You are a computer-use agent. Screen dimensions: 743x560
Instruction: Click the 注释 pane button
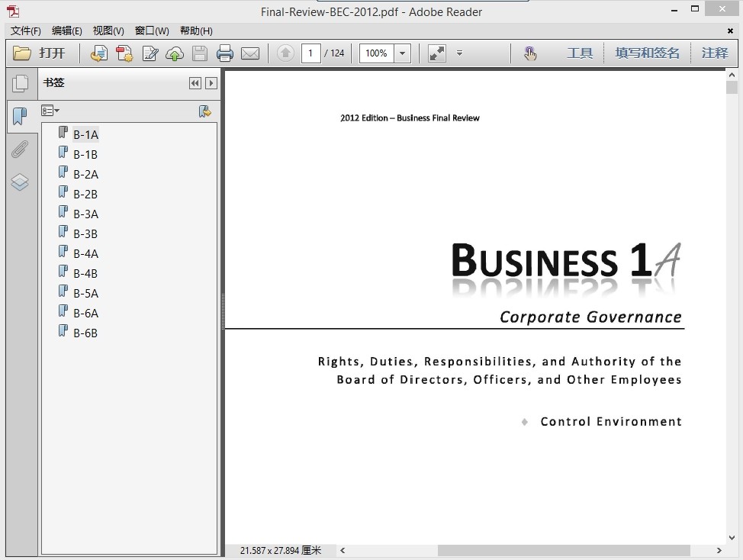pyautogui.click(x=715, y=53)
